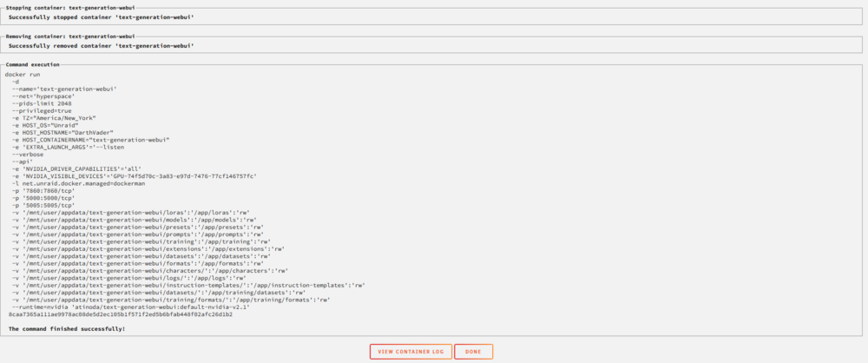Click the /app/models volume mapping line
Viewport: 868px width, 363px height.
point(134,220)
